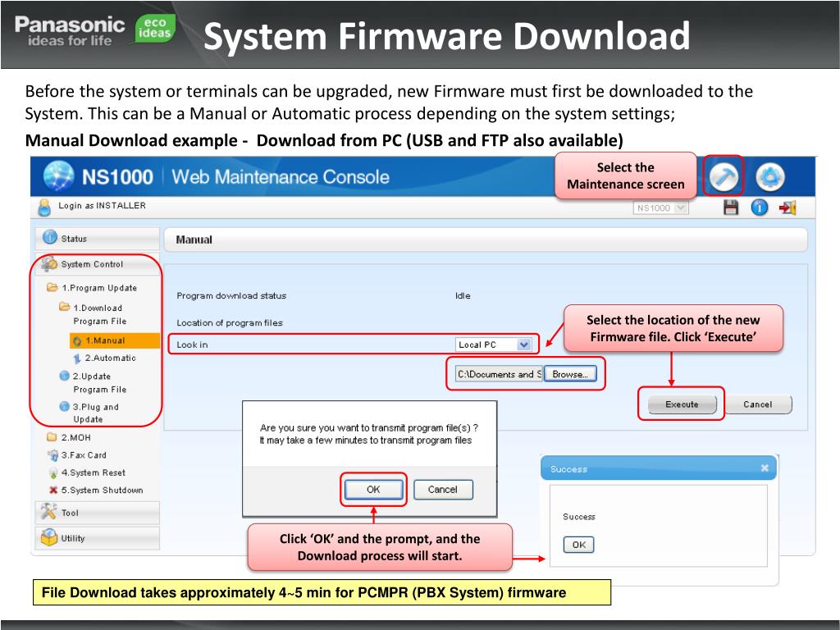Open the Setup gear icon
Screen dimensions: 840x630
[x=770, y=177]
